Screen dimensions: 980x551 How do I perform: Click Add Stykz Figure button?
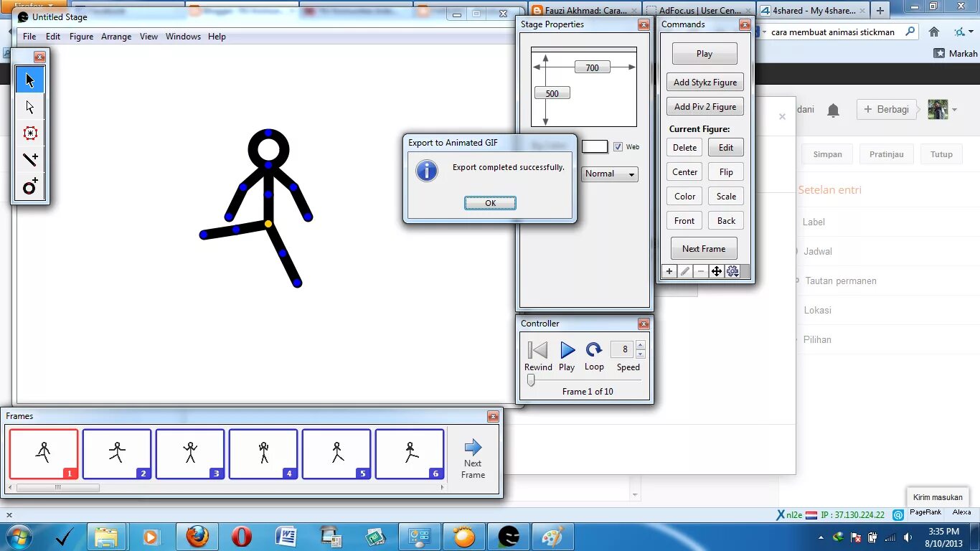click(x=705, y=83)
